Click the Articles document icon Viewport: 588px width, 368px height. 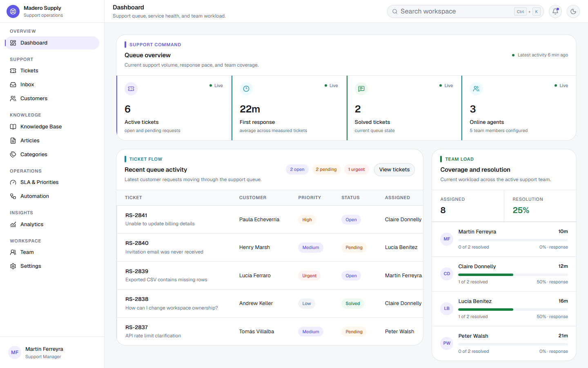coord(13,141)
